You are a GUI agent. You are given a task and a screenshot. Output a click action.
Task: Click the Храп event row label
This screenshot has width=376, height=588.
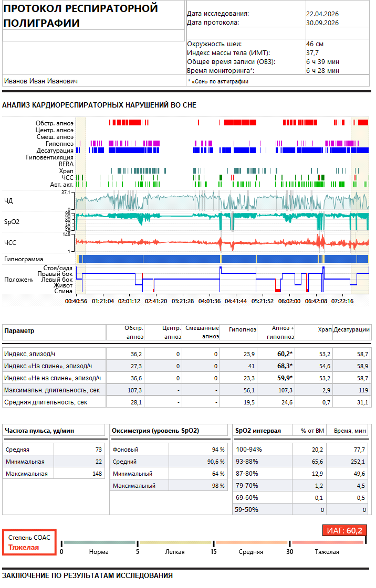(x=66, y=170)
